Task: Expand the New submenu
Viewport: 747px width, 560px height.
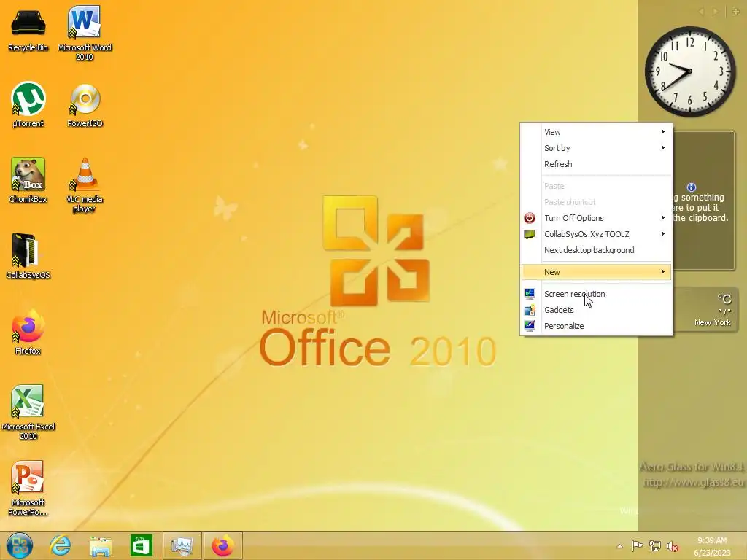Action: point(597,272)
